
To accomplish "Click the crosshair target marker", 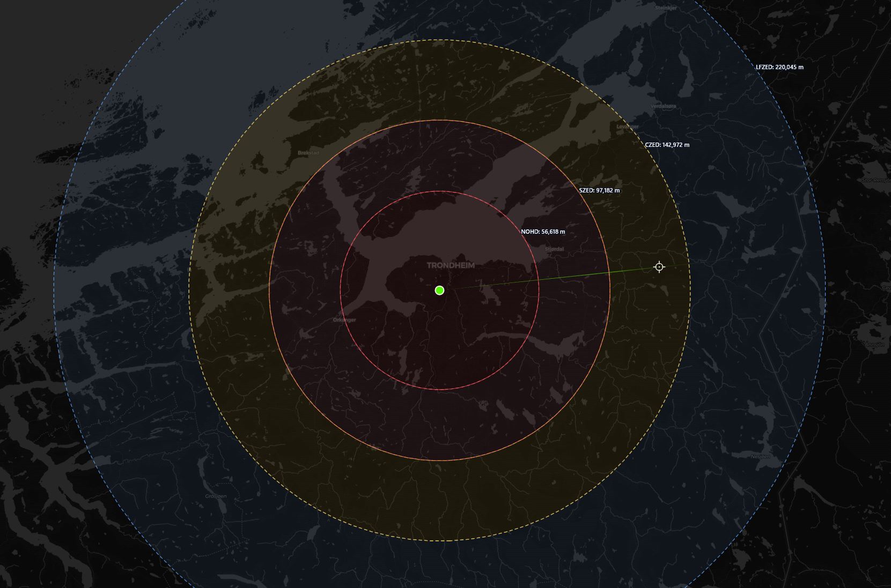I will click(x=659, y=267).
